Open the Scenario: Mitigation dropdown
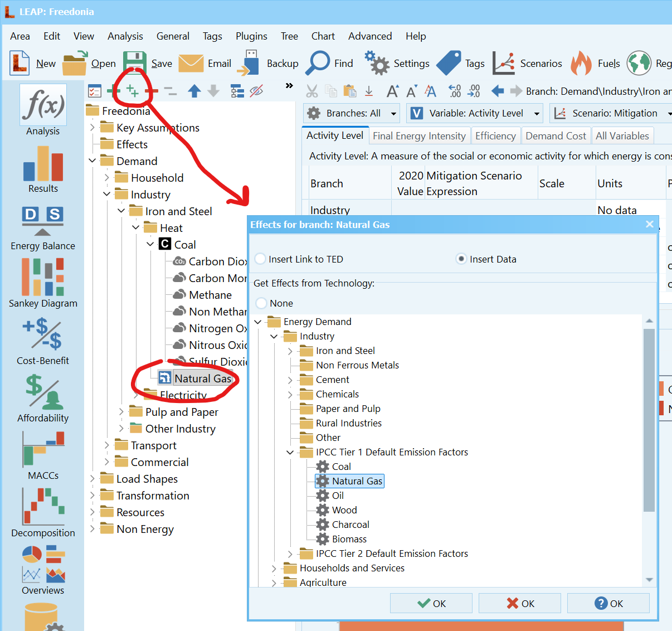The height and width of the screenshot is (631, 672). (611, 113)
